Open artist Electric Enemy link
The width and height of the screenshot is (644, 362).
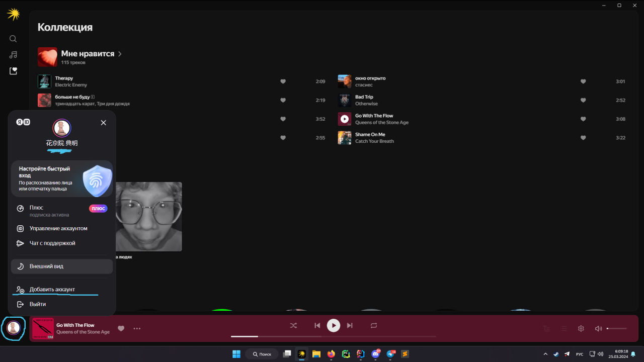[71, 85]
